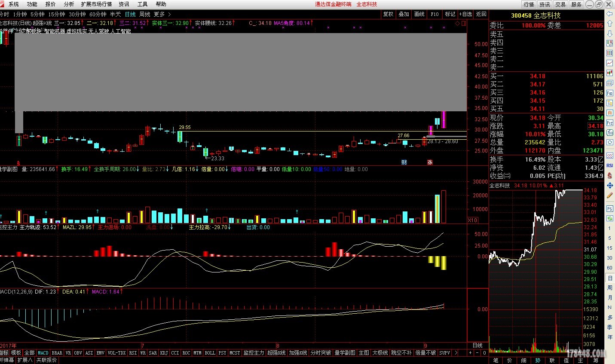Switch to 1-minute period in right sidebar
Viewport: 615px width, 364px height.
click(609, 228)
